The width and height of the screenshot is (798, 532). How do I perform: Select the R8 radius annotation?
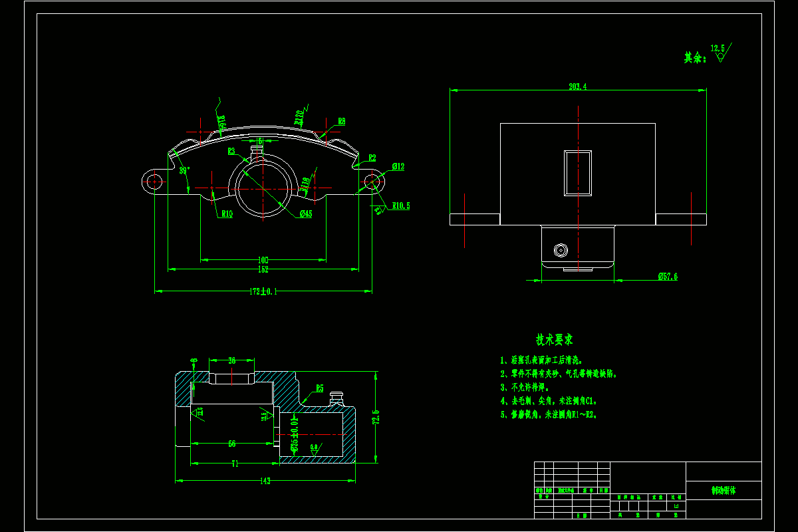341,122
